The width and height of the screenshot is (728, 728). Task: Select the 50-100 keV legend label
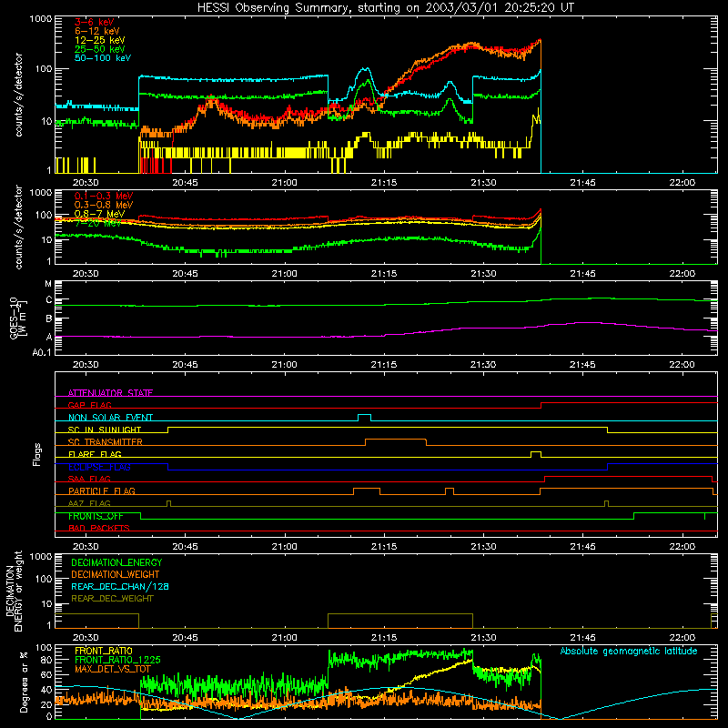coord(103,58)
